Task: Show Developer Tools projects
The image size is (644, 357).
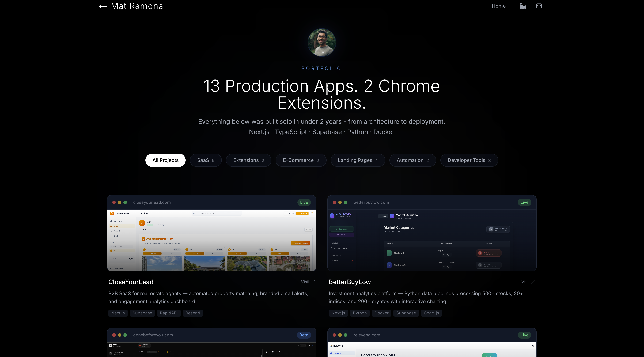Action: click(x=469, y=160)
